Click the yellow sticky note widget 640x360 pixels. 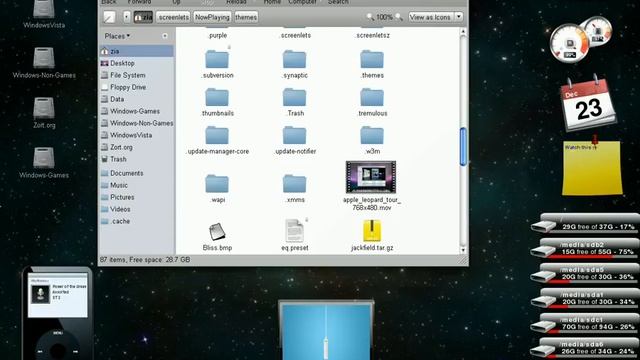(x=592, y=168)
